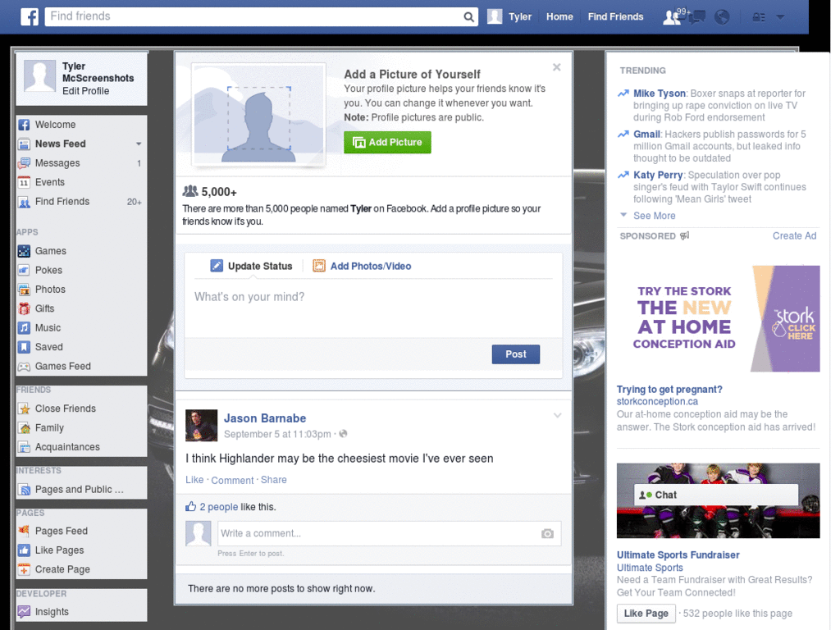The width and height of the screenshot is (840, 630).
Task: Click the Like Page button
Action: tap(646, 613)
